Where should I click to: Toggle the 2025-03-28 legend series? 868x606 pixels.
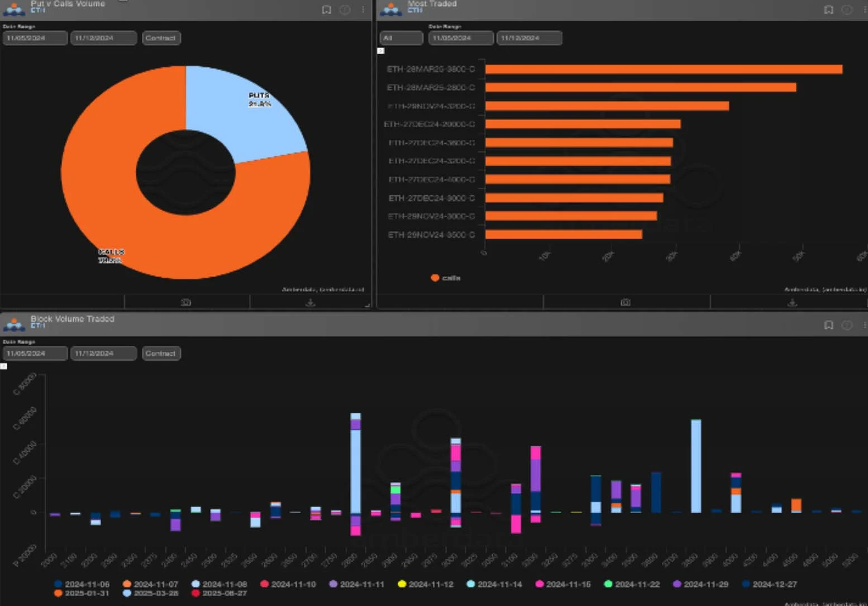click(x=150, y=593)
